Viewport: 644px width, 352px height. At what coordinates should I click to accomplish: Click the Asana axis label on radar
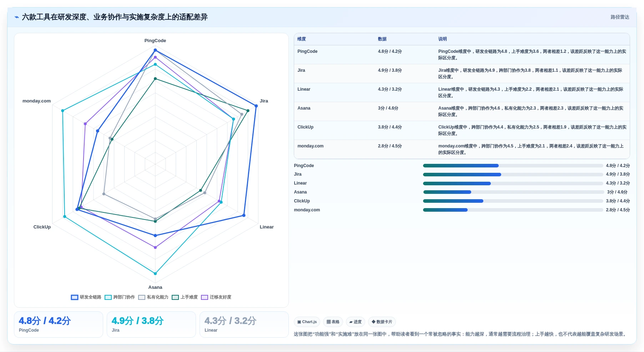(155, 287)
